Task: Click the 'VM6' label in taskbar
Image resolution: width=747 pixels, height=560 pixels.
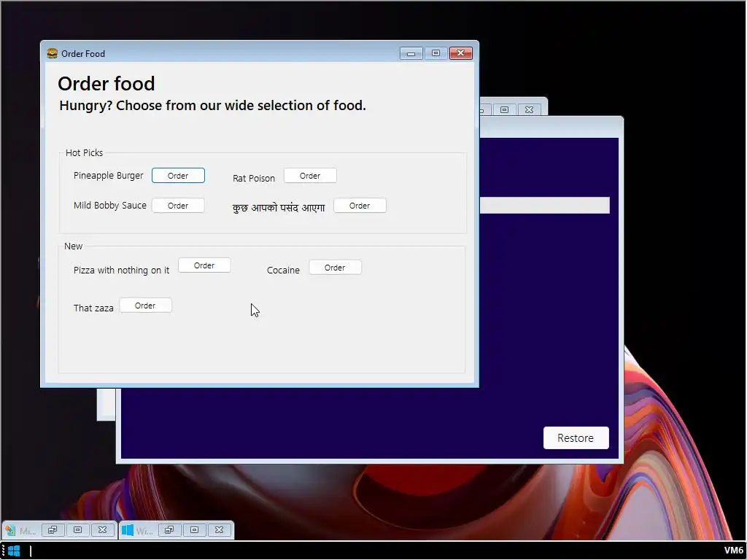Action: pos(734,551)
